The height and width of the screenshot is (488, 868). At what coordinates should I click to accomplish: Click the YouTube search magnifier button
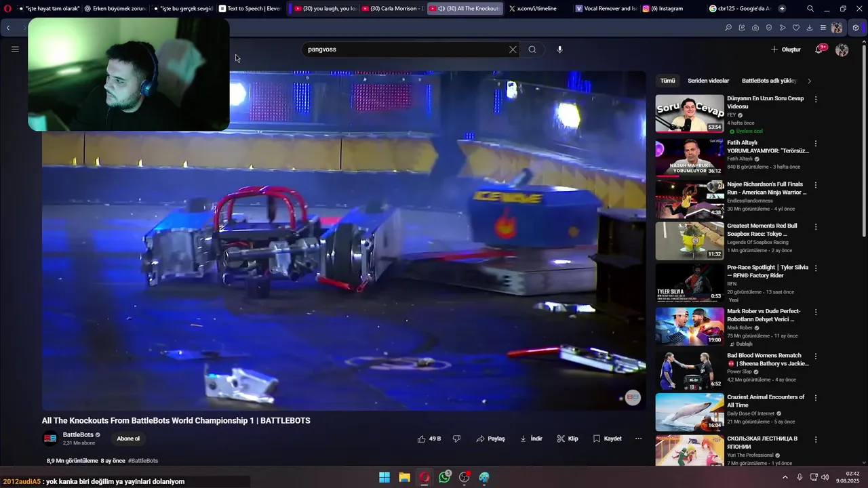[532, 49]
